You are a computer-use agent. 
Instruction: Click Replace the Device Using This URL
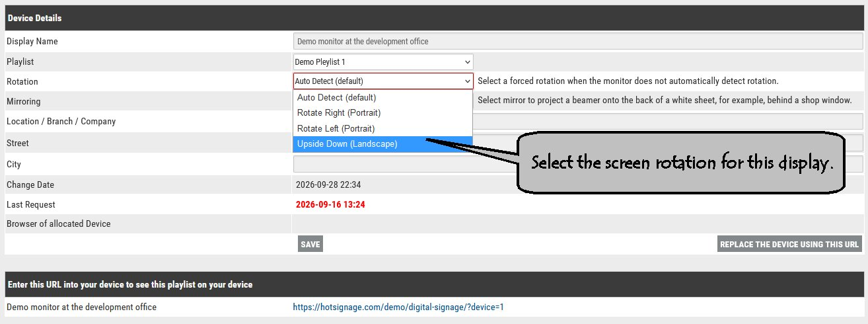tap(789, 244)
